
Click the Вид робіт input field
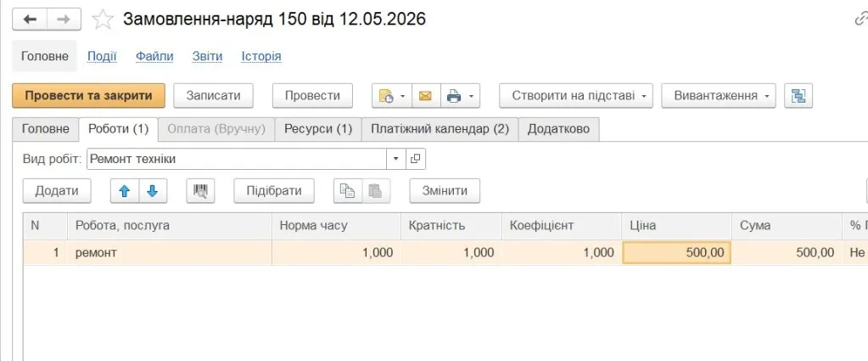point(237,159)
